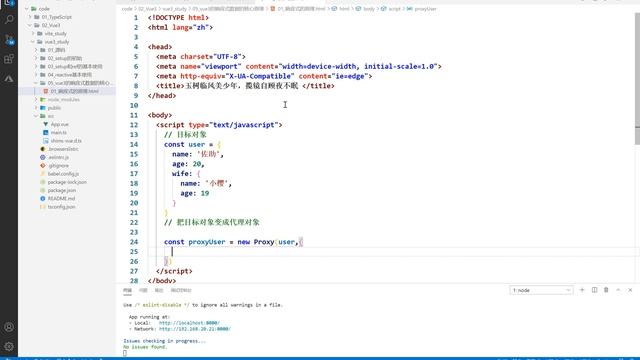Switch to the second panel tab
The height and width of the screenshot is (360, 640).
(143, 290)
